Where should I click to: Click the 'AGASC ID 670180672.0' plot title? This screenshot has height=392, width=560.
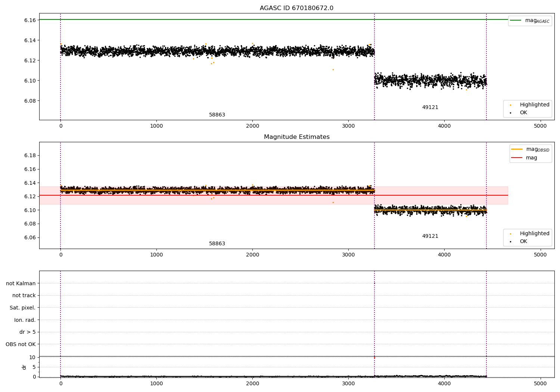coord(296,8)
